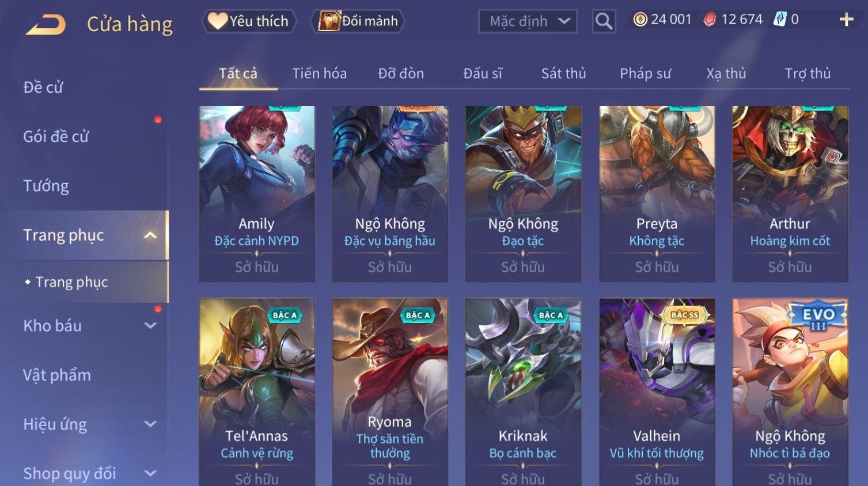Open Đổi mảnh fragment exchange

(358, 21)
